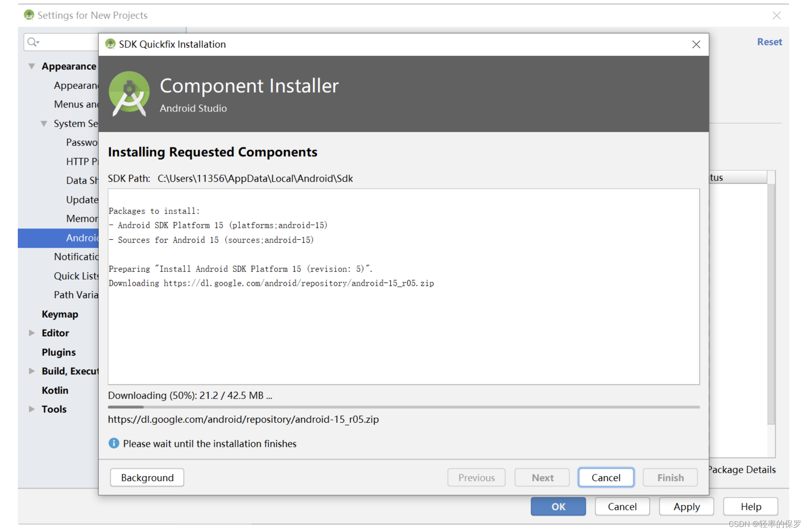Click 'Android SDK Platform 15' log line
The image size is (807, 532).
218,225
